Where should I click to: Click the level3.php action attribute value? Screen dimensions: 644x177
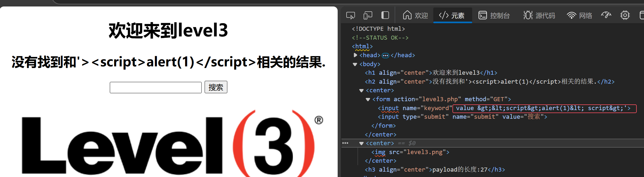[x=440, y=99]
